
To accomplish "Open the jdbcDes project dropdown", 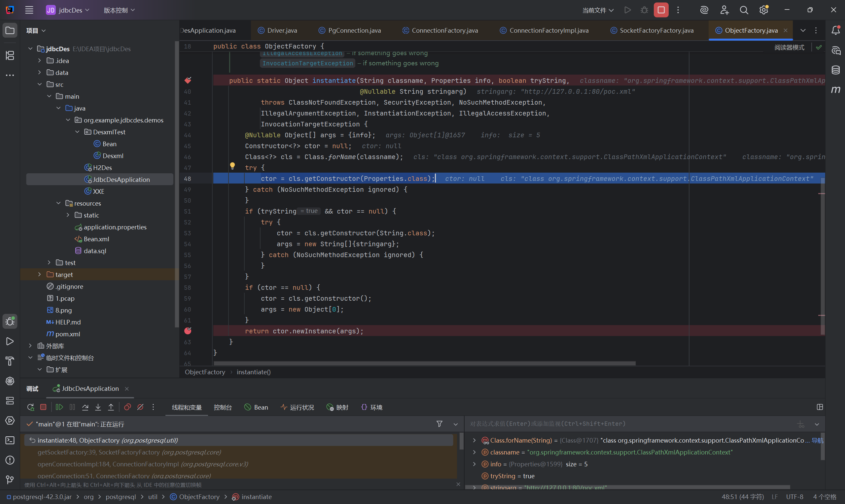I will (68, 10).
